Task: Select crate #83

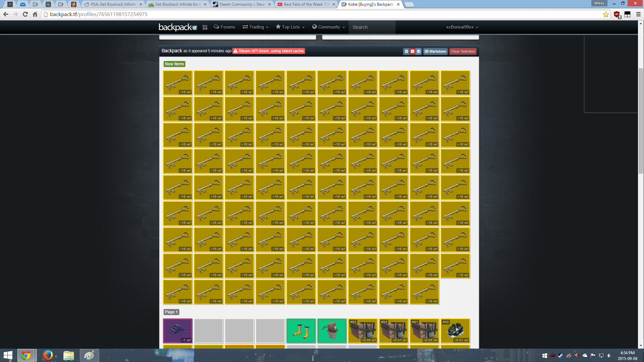Action: [x=363, y=331]
